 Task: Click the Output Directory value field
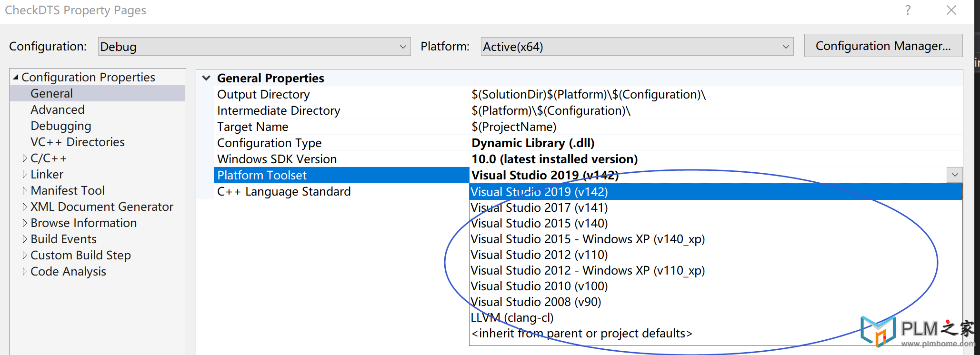(x=716, y=94)
